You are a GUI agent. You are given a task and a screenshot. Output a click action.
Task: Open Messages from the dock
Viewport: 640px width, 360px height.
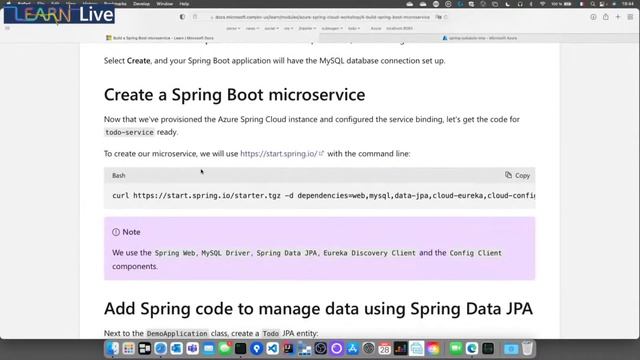(x=224, y=349)
